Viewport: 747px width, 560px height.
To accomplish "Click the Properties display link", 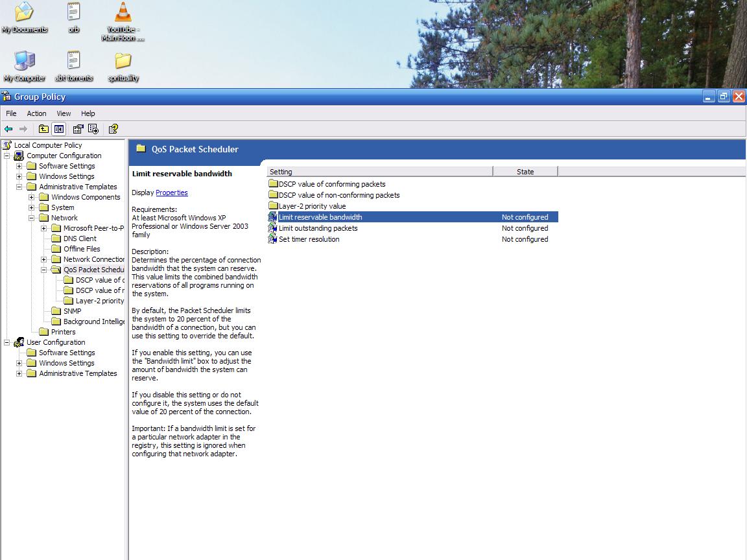I will (x=172, y=192).
